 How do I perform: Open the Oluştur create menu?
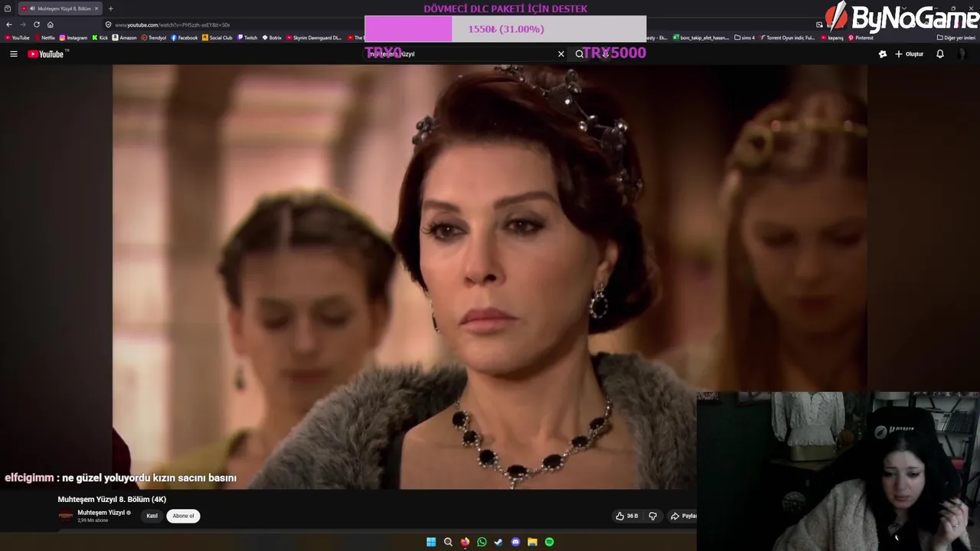coord(910,54)
